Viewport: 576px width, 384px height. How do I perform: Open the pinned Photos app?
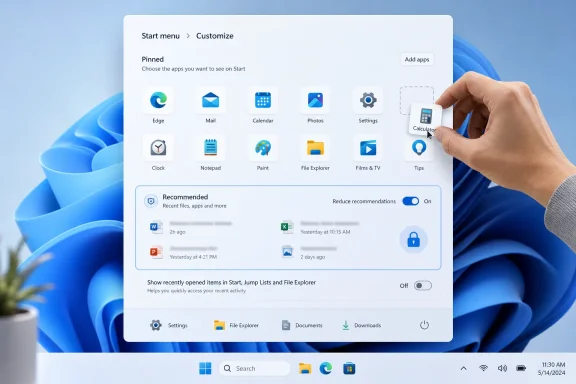pos(315,100)
